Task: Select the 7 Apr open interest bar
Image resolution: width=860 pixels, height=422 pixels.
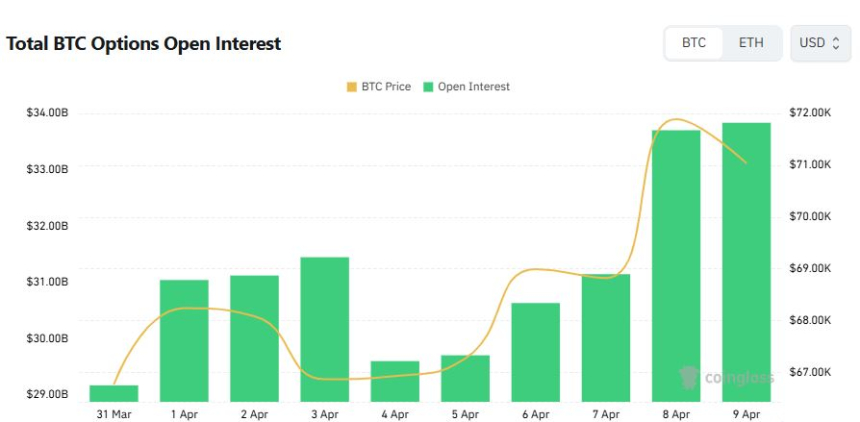Action: point(605,337)
